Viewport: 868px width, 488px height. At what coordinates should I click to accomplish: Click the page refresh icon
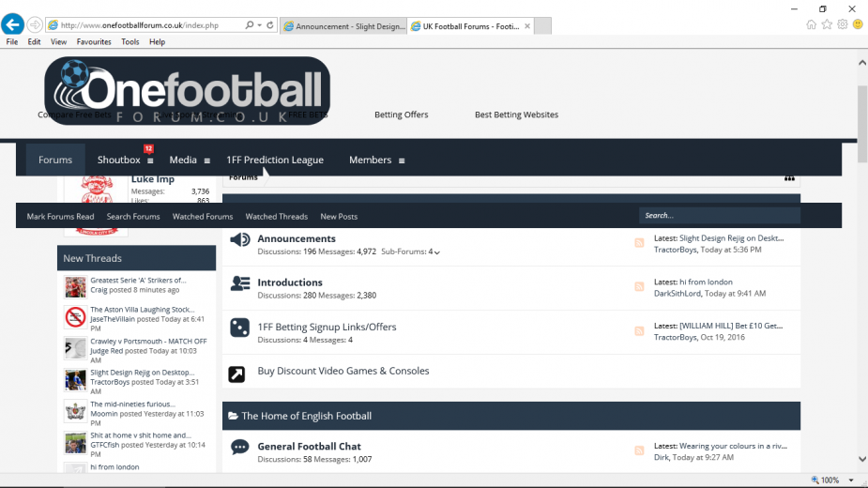point(270,25)
